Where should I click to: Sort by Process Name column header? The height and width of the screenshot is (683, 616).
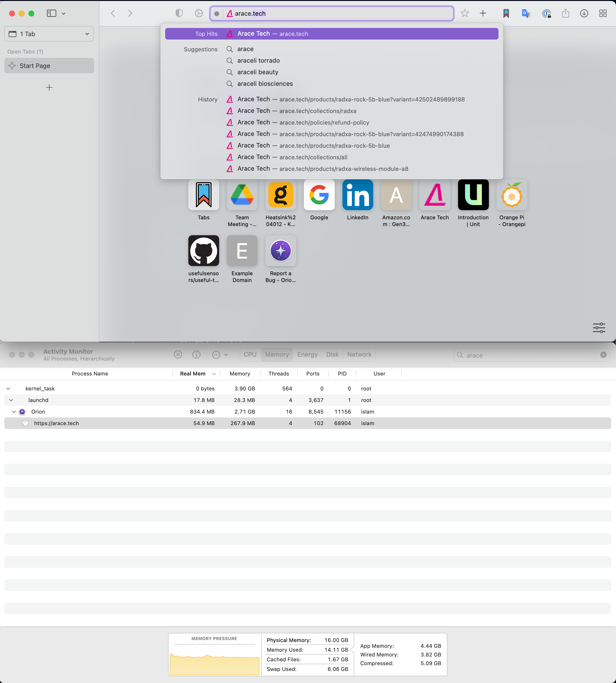(90, 373)
